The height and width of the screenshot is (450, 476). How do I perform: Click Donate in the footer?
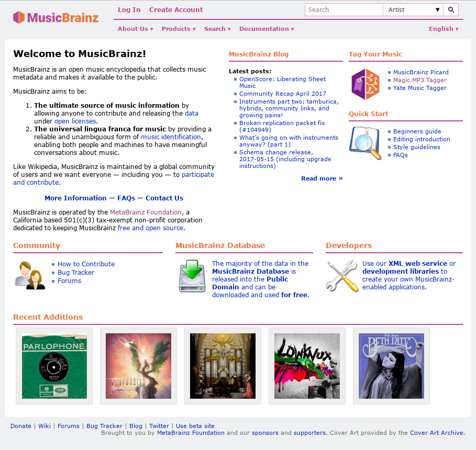tap(20, 426)
